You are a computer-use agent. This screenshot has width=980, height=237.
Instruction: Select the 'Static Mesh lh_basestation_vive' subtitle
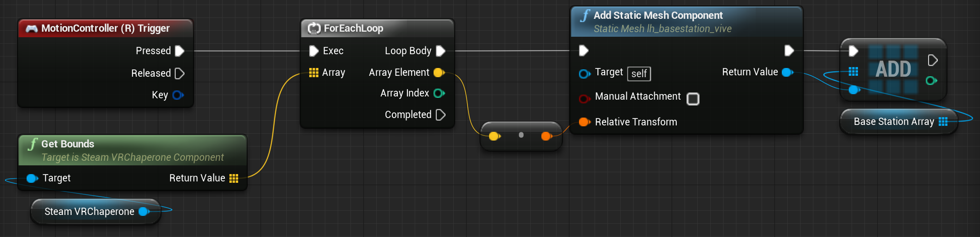pos(663,29)
